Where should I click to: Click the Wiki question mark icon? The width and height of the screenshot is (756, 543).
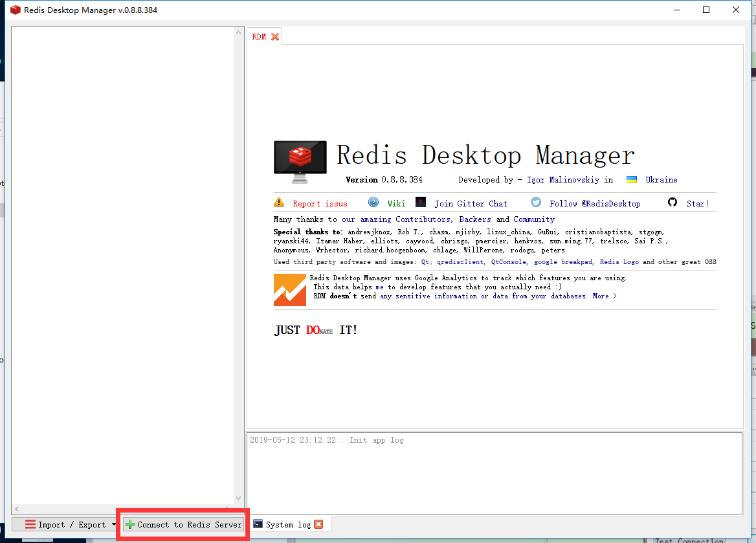click(373, 202)
